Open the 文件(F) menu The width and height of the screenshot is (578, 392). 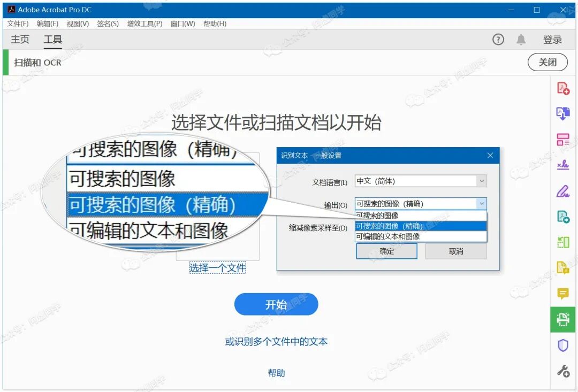[x=18, y=24]
